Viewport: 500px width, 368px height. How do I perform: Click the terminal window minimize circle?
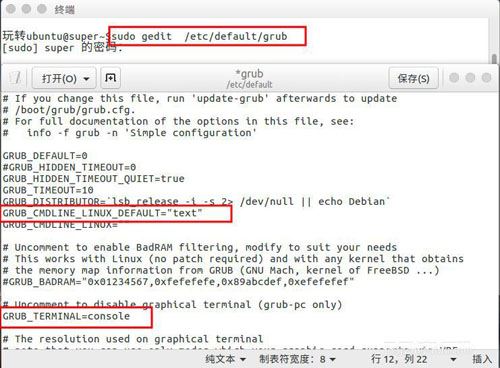pos(26,9)
